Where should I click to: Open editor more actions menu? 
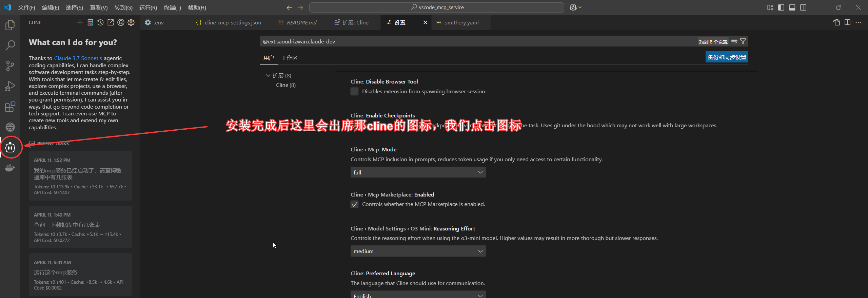click(x=858, y=22)
